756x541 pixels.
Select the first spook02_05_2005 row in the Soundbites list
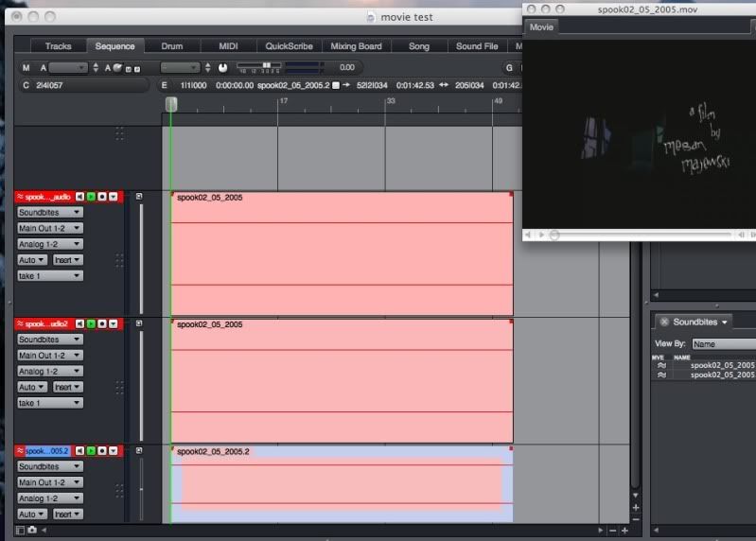tap(704, 365)
